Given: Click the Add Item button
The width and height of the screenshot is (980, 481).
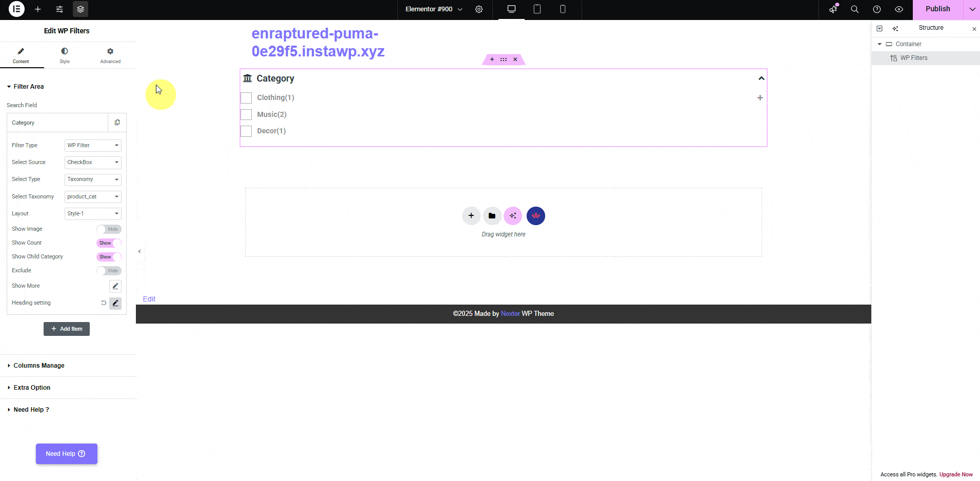Looking at the screenshot, I should click(x=67, y=329).
